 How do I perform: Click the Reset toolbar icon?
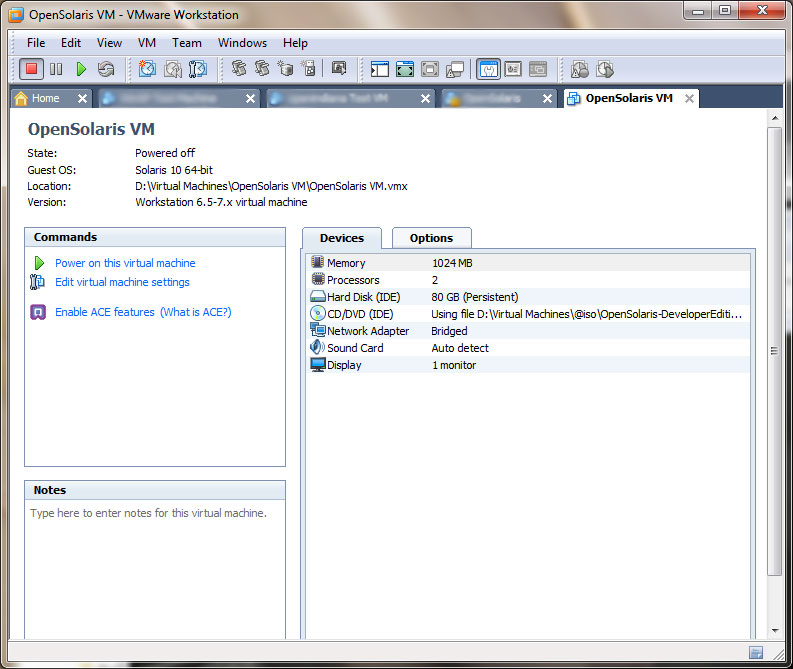[106, 69]
